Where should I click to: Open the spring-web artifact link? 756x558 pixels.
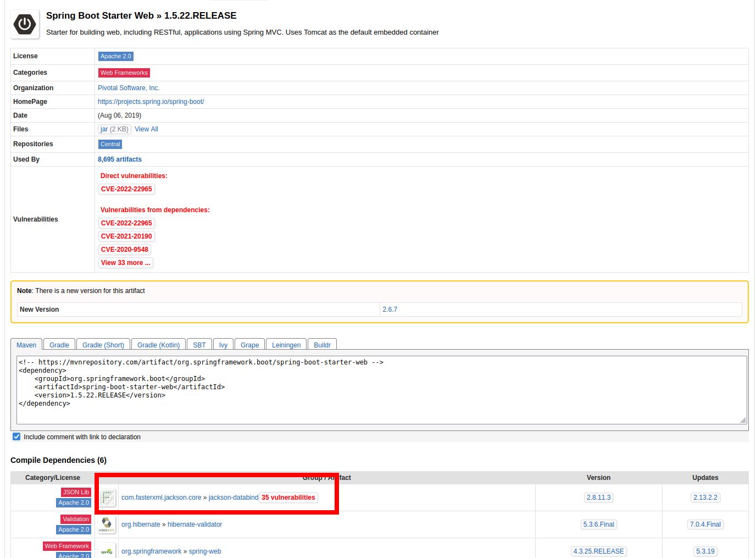(205, 551)
